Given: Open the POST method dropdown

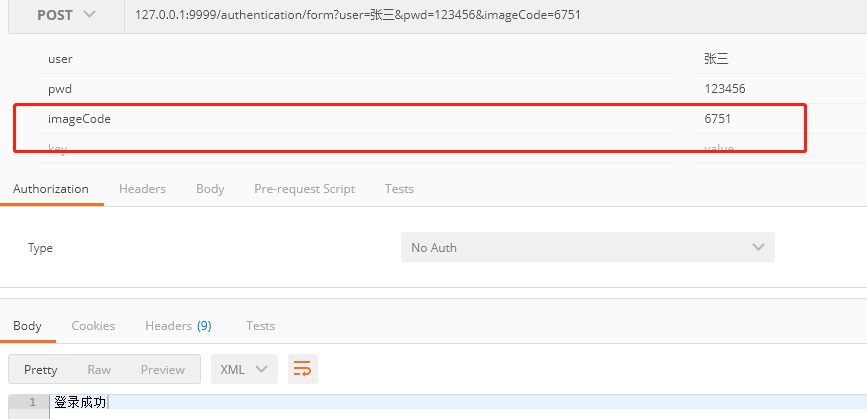Looking at the screenshot, I should pos(67,15).
